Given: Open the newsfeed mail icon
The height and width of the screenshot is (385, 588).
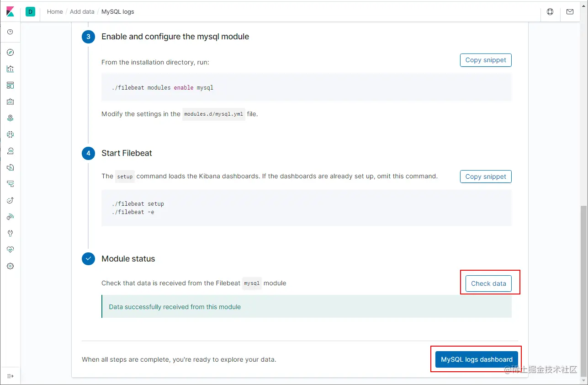Looking at the screenshot, I should tap(570, 12).
